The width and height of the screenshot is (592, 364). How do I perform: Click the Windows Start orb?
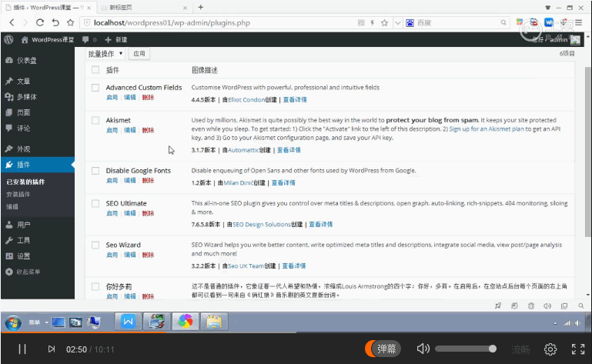tap(13, 322)
